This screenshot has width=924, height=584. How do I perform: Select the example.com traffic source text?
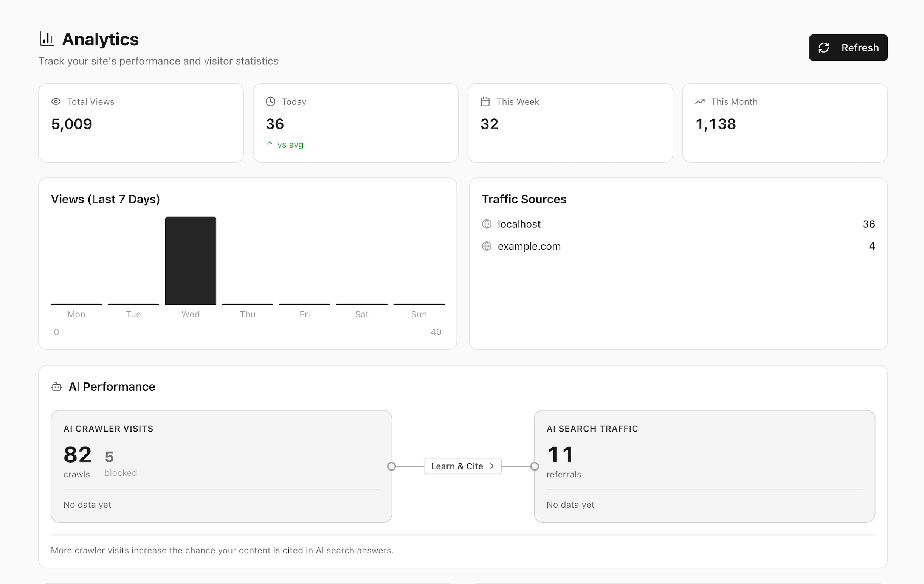pyautogui.click(x=529, y=246)
